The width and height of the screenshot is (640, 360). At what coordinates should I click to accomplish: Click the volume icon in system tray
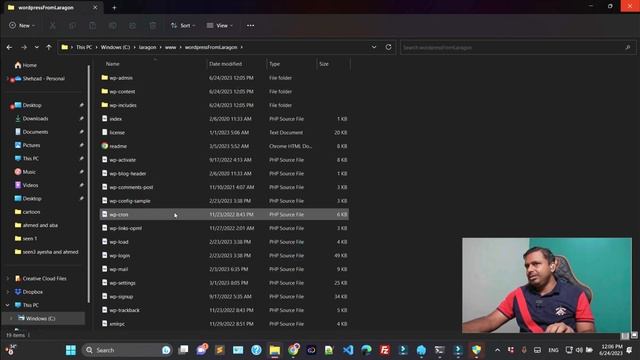point(579,350)
